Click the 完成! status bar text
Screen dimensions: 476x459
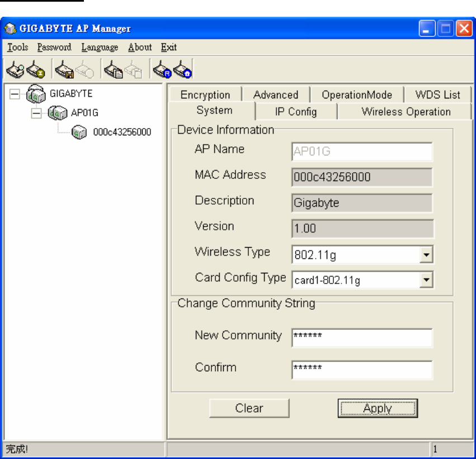point(17,449)
